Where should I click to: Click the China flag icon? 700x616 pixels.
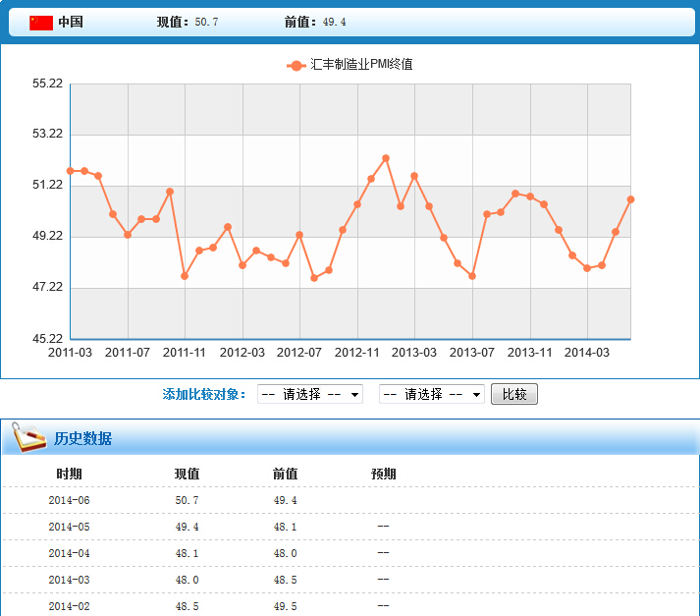tap(40, 22)
